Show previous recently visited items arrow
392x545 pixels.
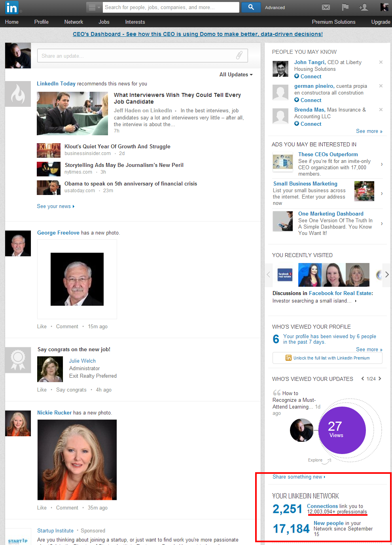pos(269,274)
